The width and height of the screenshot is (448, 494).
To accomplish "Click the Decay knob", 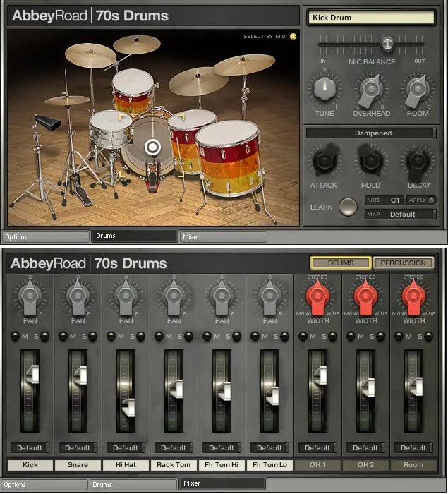I will tap(418, 162).
